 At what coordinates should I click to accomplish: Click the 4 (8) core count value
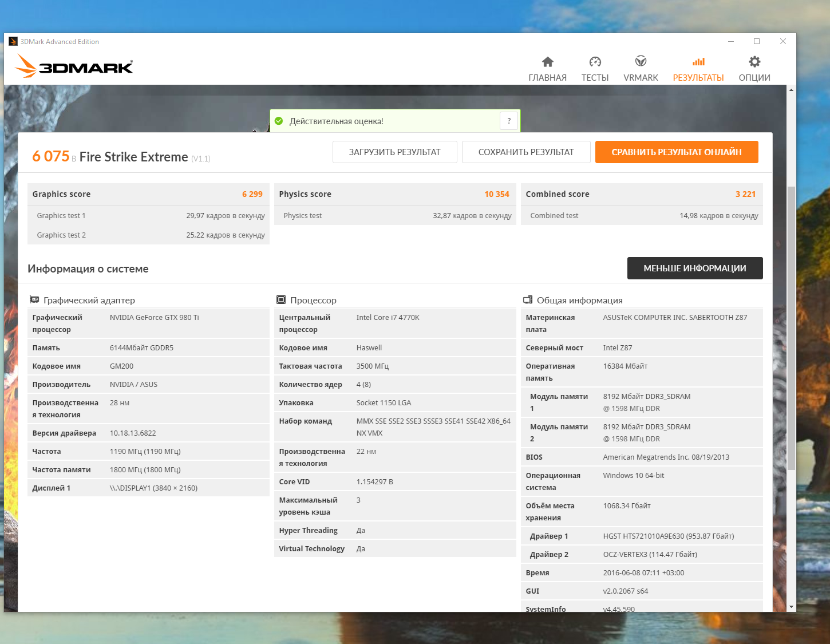[x=363, y=384]
